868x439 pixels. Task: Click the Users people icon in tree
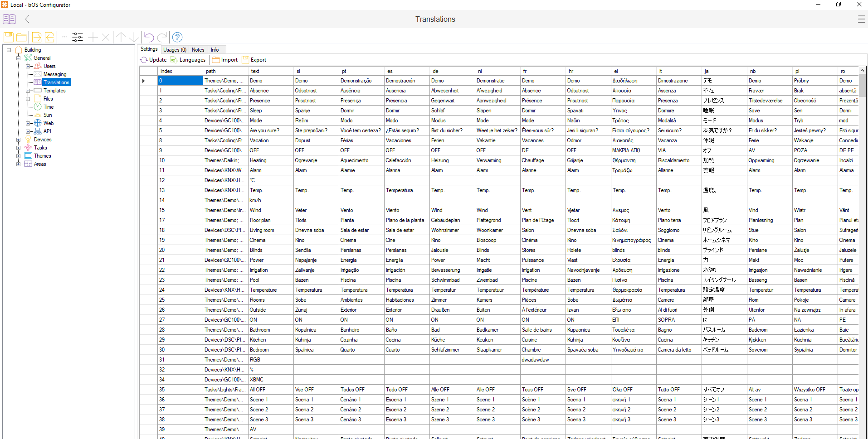(38, 66)
